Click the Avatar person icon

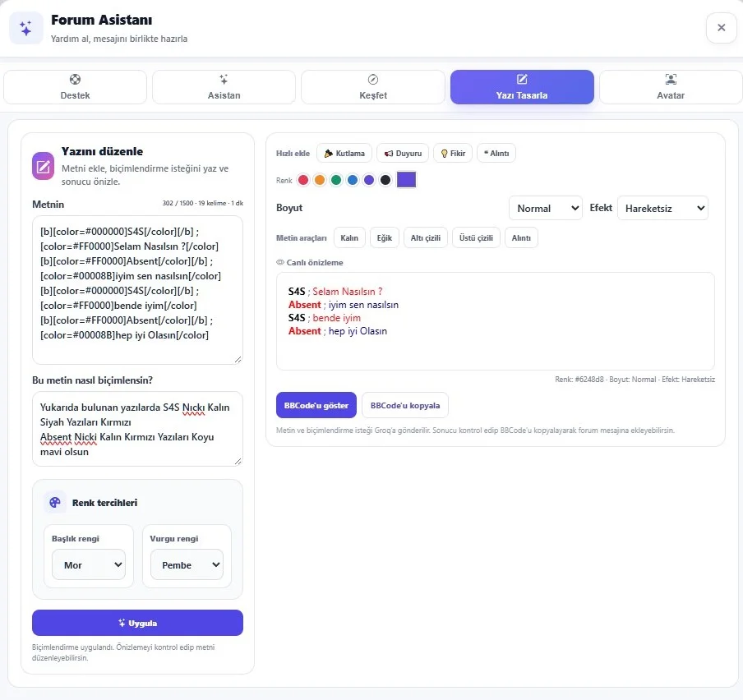tap(671, 79)
